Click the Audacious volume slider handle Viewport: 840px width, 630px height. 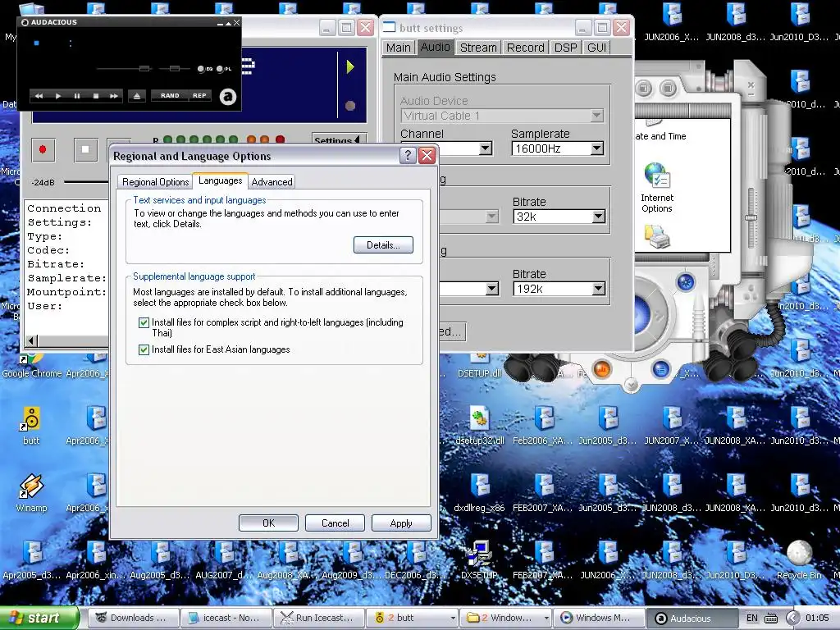[x=175, y=69]
